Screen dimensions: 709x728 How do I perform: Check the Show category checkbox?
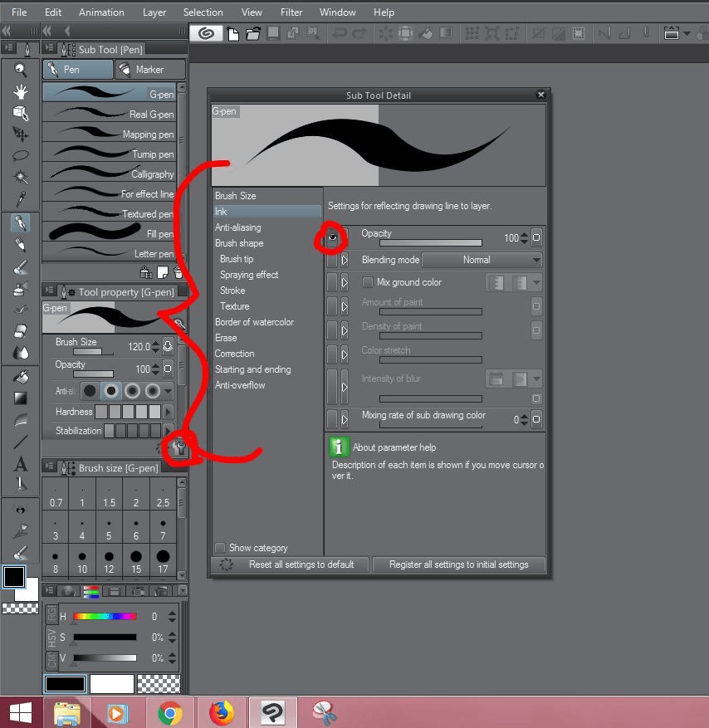coord(220,548)
